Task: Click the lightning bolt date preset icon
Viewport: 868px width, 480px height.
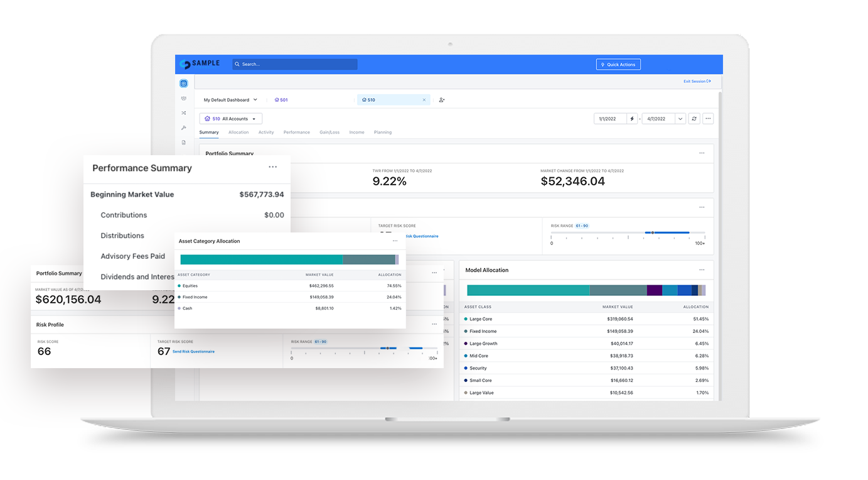Action: point(632,119)
